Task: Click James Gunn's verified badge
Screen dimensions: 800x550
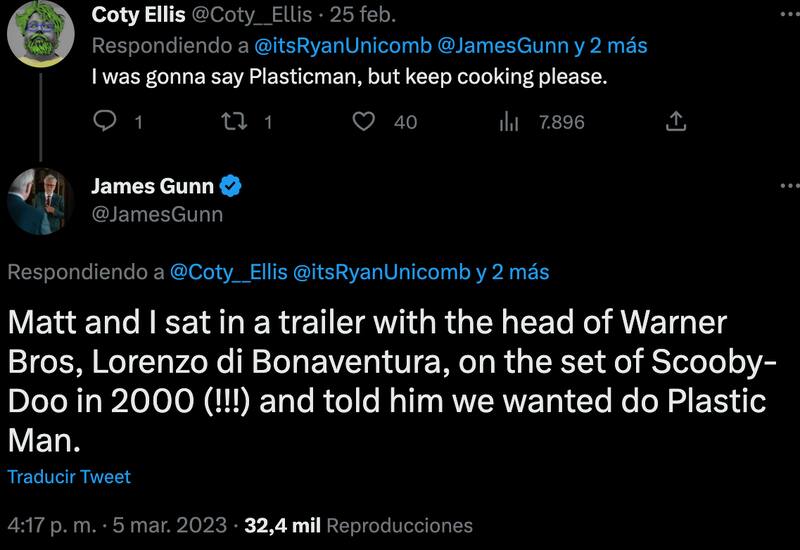Action: pos(229,186)
